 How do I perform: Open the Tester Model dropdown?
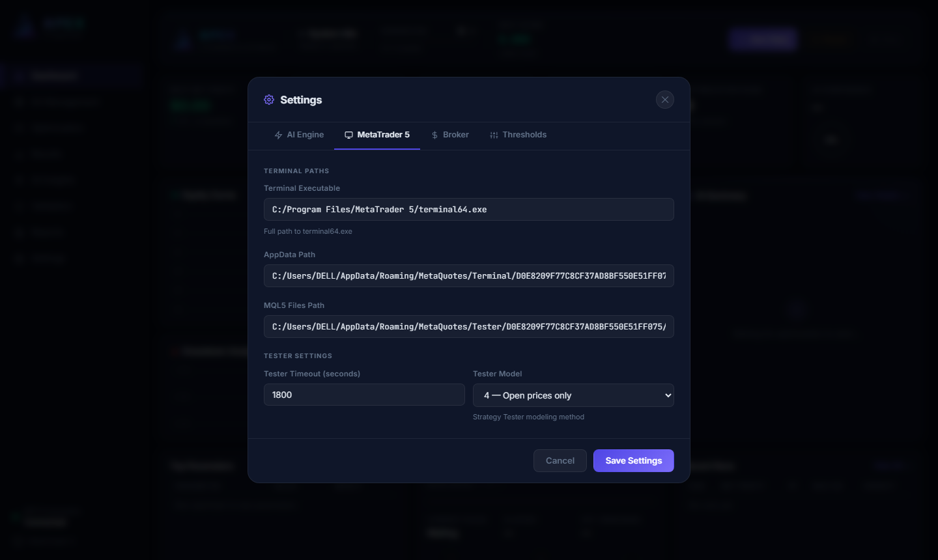(573, 395)
